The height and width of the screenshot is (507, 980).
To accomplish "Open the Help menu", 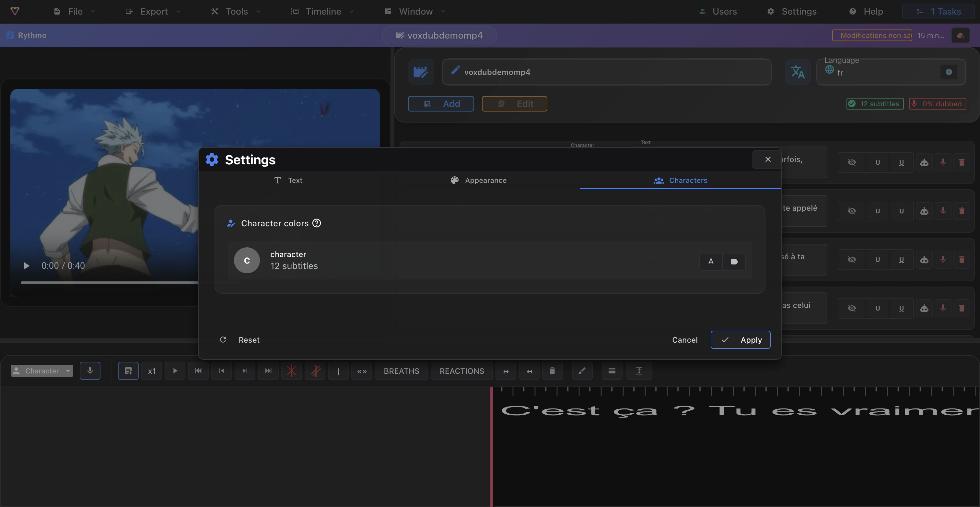I will point(866,11).
